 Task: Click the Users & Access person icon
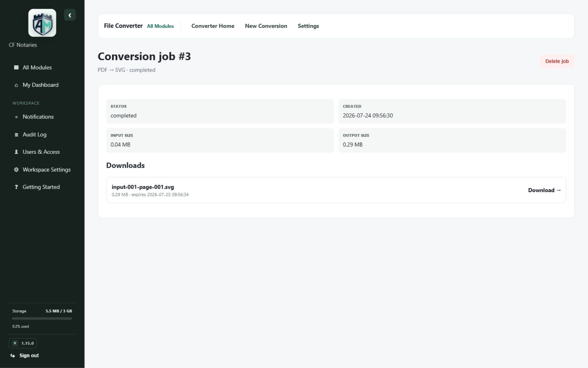tap(16, 152)
